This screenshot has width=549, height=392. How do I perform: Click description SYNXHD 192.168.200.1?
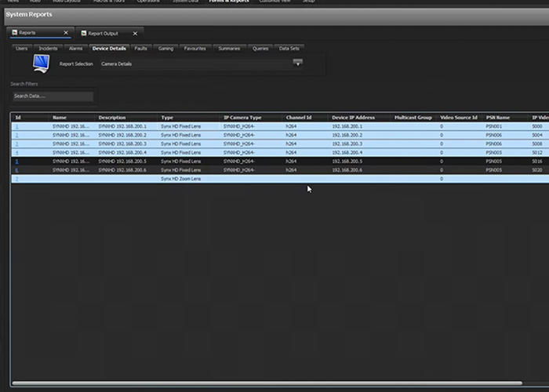point(122,126)
